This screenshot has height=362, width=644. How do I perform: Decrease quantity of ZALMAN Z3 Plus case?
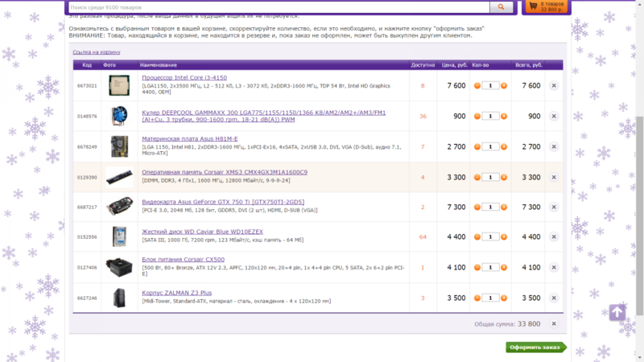tap(477, 298)
